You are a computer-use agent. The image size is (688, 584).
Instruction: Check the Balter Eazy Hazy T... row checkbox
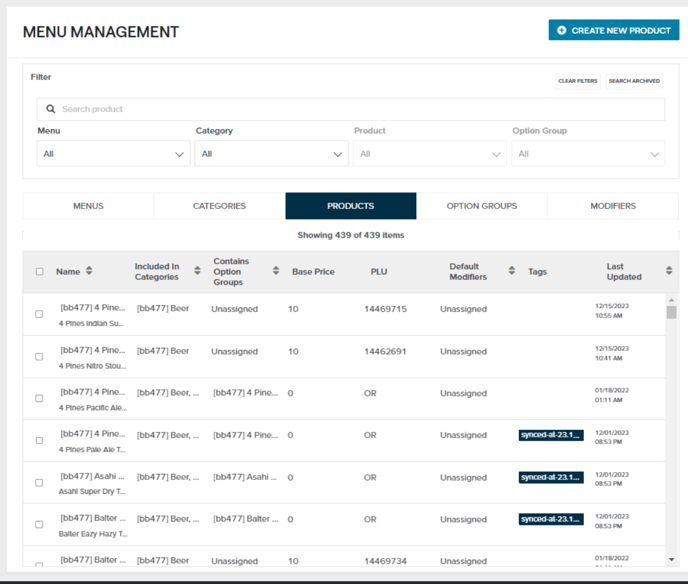pyautogui.click(x=39, y=525)
